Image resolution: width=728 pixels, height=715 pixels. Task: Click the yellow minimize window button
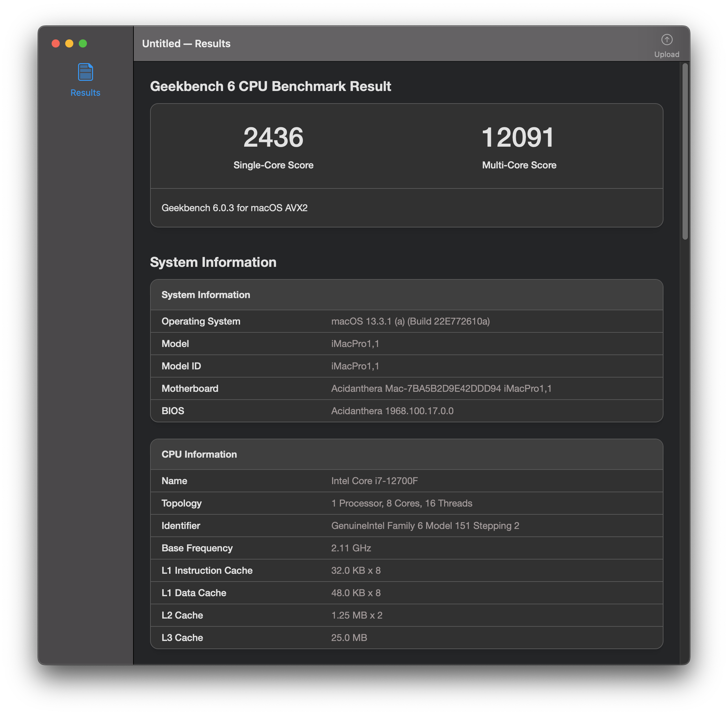pyautogui.click(x=69, y=43)
